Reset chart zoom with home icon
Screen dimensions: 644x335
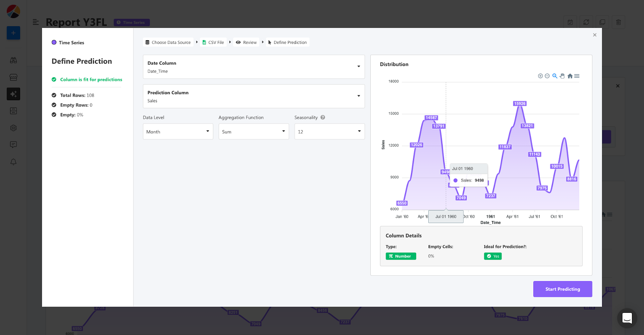tap(570, 76)
